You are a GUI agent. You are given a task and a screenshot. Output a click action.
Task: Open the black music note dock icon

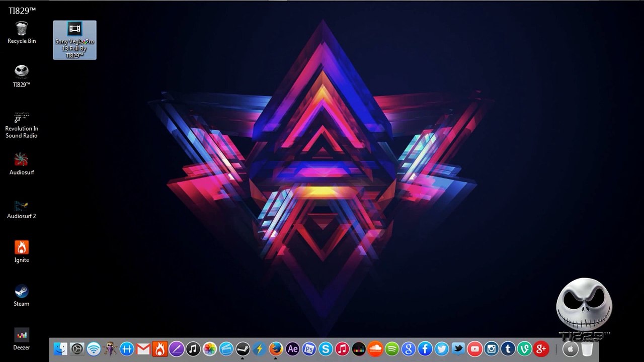(193, 349)
